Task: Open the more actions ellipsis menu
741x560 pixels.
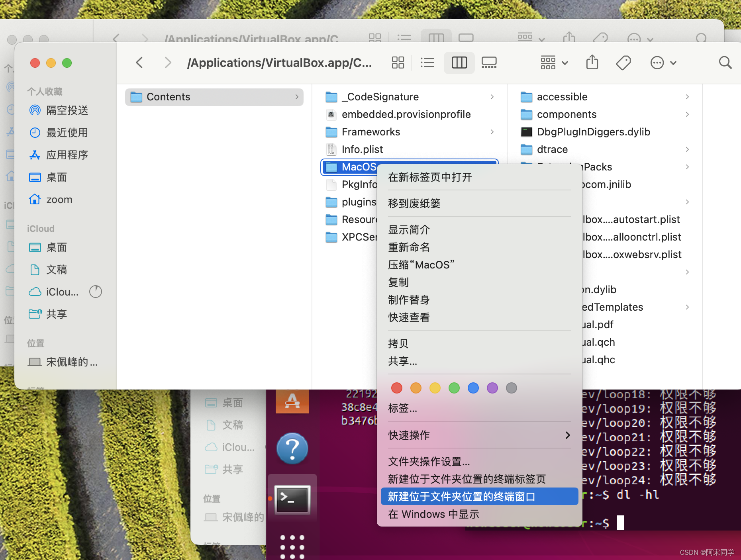Action: 663,63
